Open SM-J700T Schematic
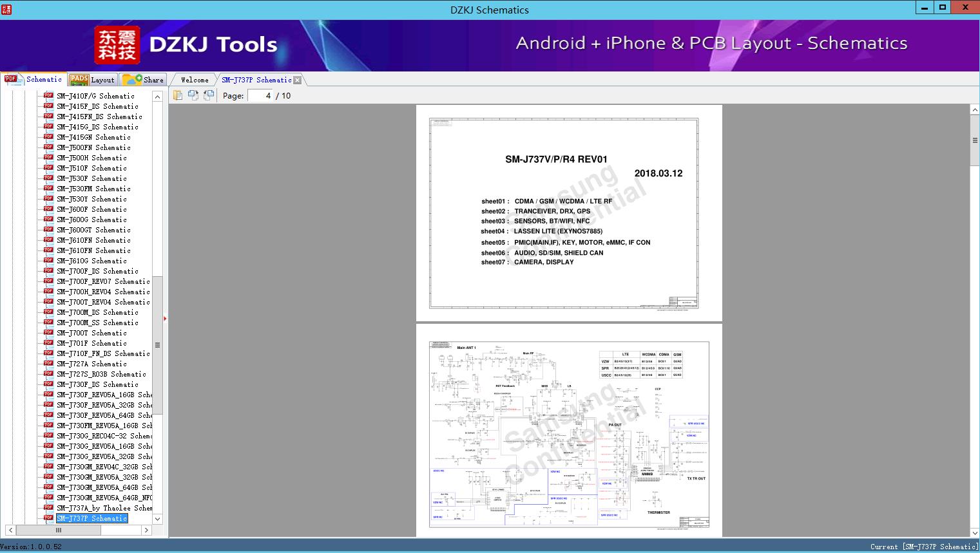This screenshot has width=980, height=553. 91,333
